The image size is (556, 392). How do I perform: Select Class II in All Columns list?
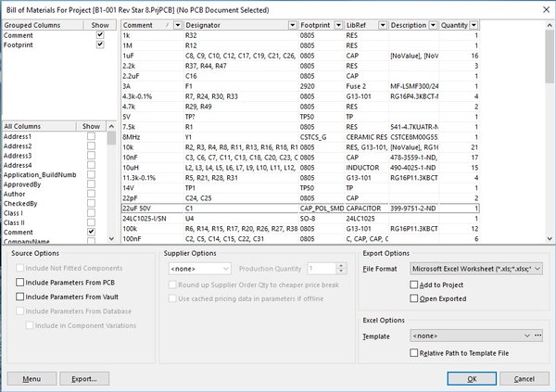[14, 222]
